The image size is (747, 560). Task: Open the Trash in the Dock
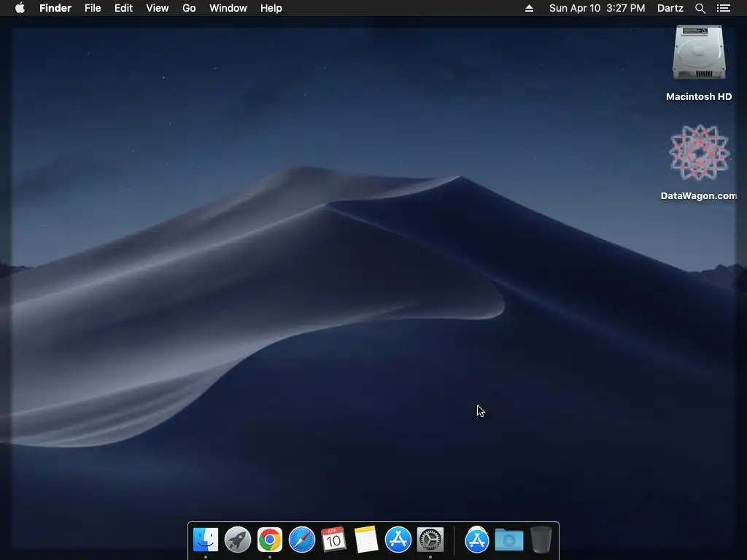(541, 540)
